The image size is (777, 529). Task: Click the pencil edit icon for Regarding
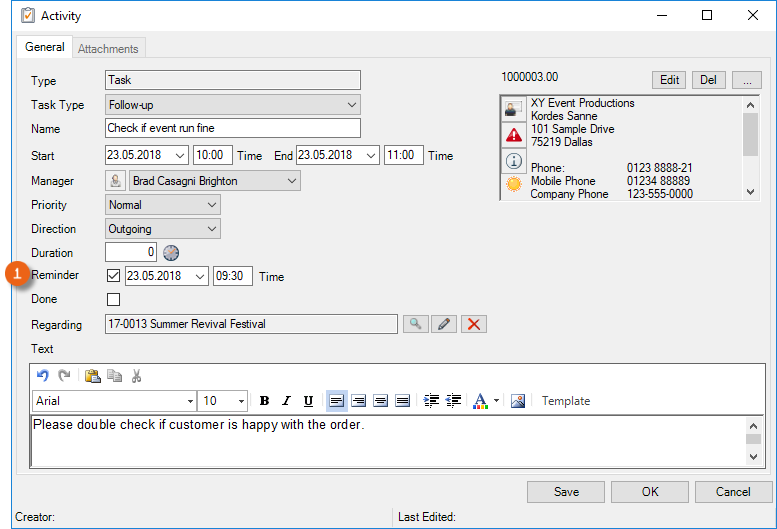(x=445, y=324)
